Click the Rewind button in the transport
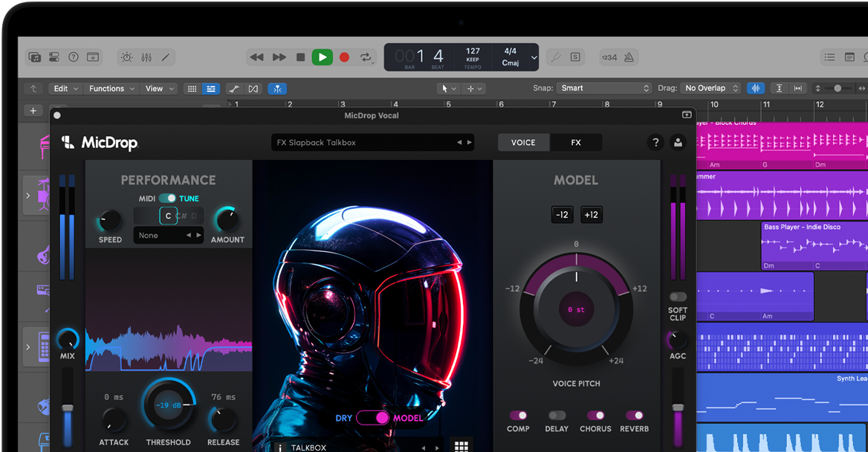This screenshot has width=868, height=452. coord(257,57)
